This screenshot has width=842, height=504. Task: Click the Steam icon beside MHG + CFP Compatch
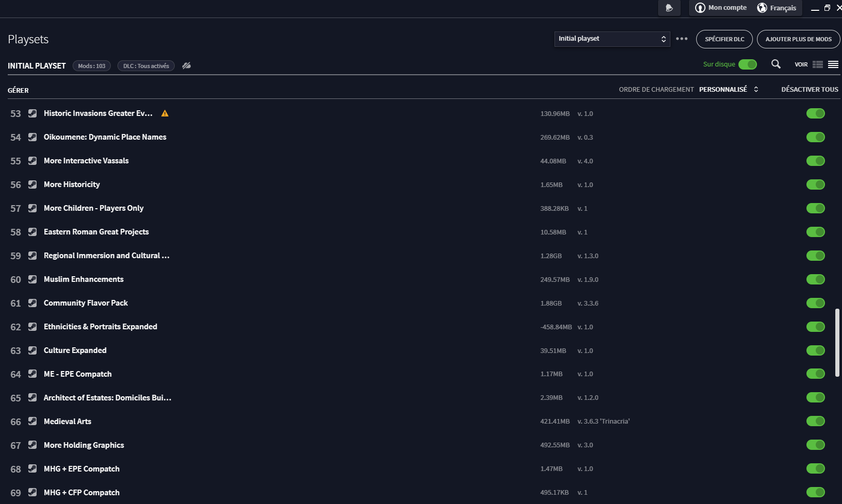pos(32,492)
